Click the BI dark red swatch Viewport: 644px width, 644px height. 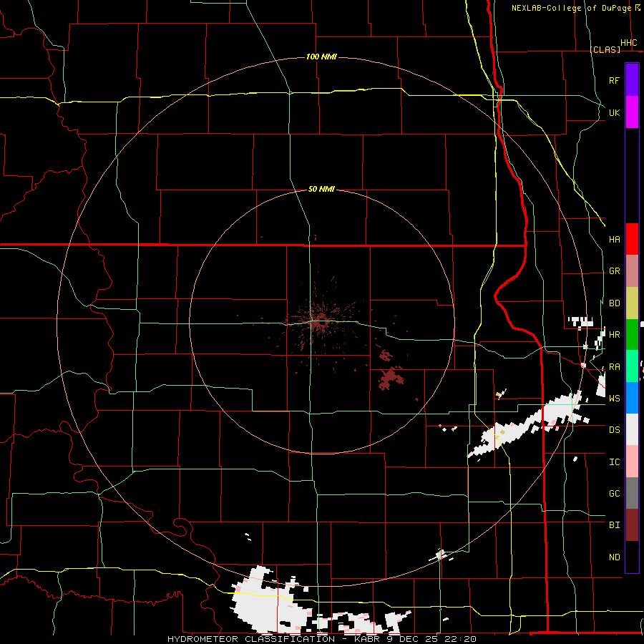pos(632,525)
